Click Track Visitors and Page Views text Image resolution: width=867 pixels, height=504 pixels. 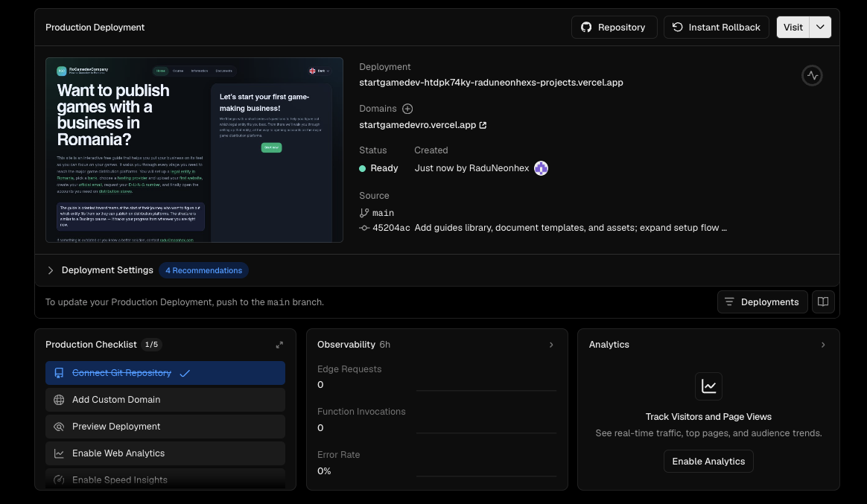pyautogui.click(x=708, y=417)
